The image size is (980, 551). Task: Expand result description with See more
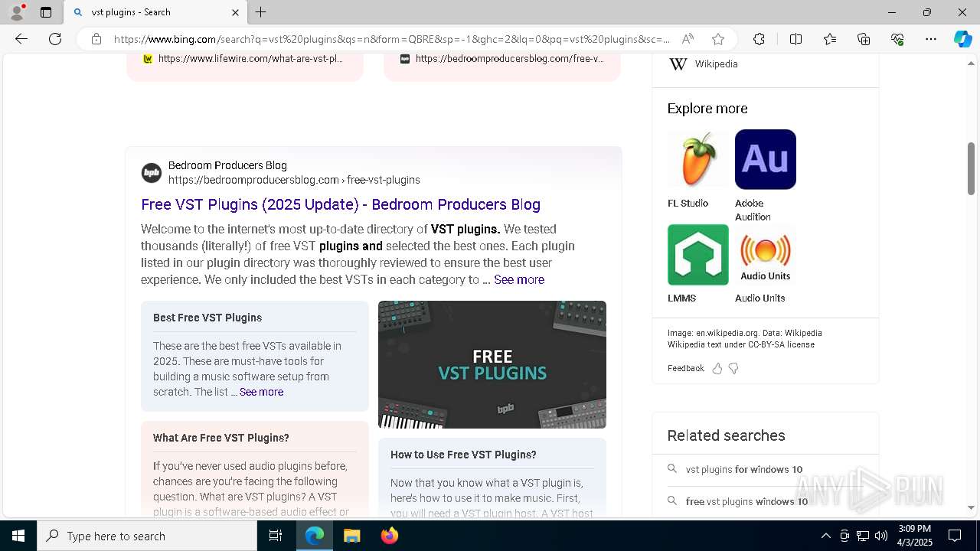click(x=519, y=280)
